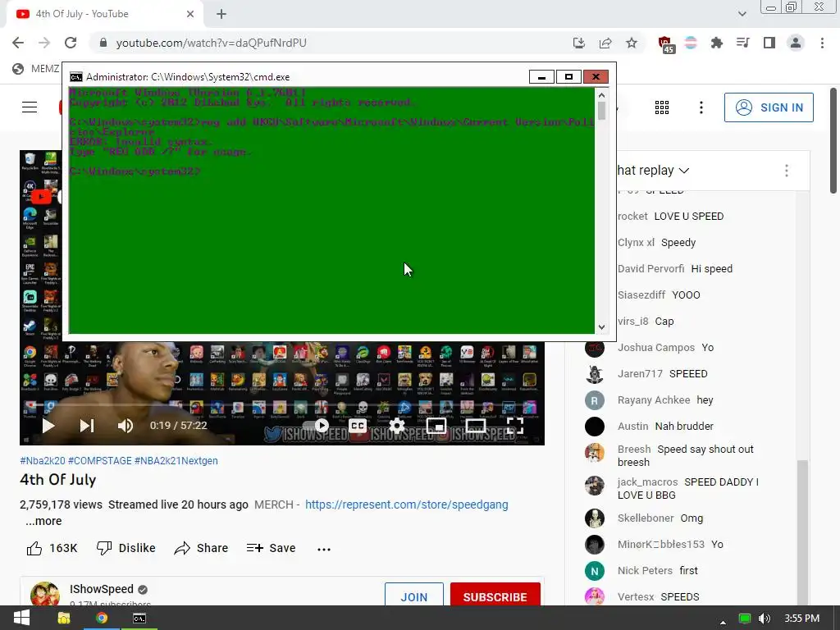Open the volume speaker tray icon
Image resolution: width=840 pixels, height=630 pixels.
click(765, 619)
